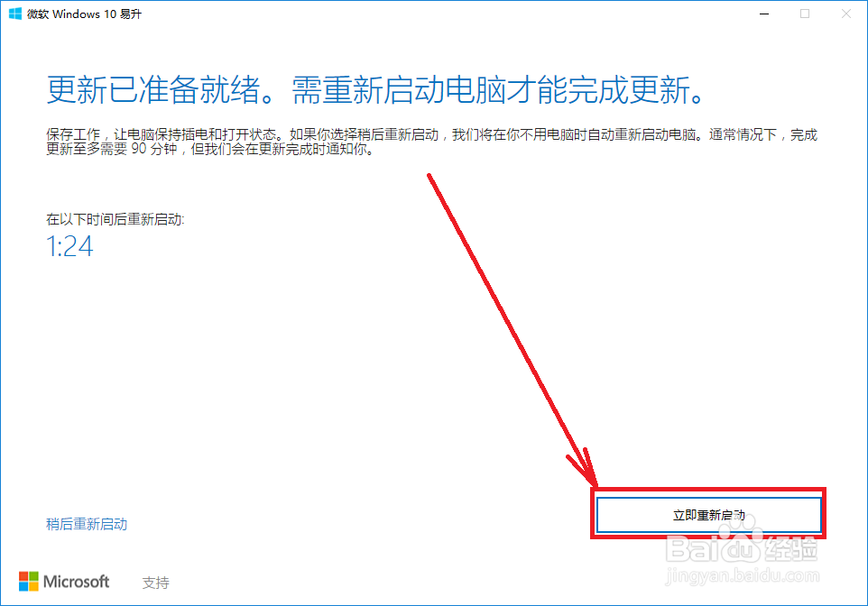Choose the 稍后重新启动 link
Screen dimensions: 868x606
click(x=87, y=524)
